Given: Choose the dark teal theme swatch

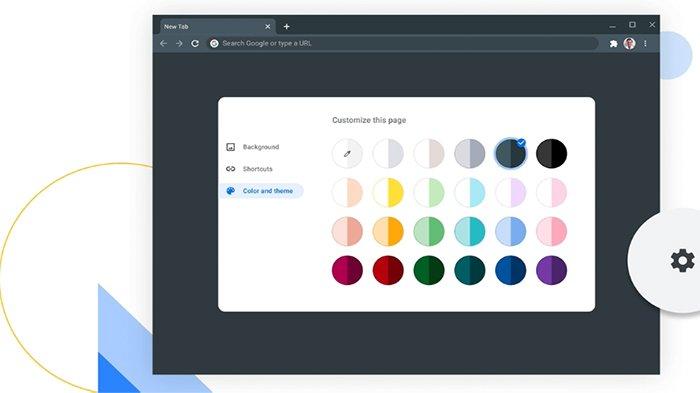Looking at the screenshot, I should 470,270.
